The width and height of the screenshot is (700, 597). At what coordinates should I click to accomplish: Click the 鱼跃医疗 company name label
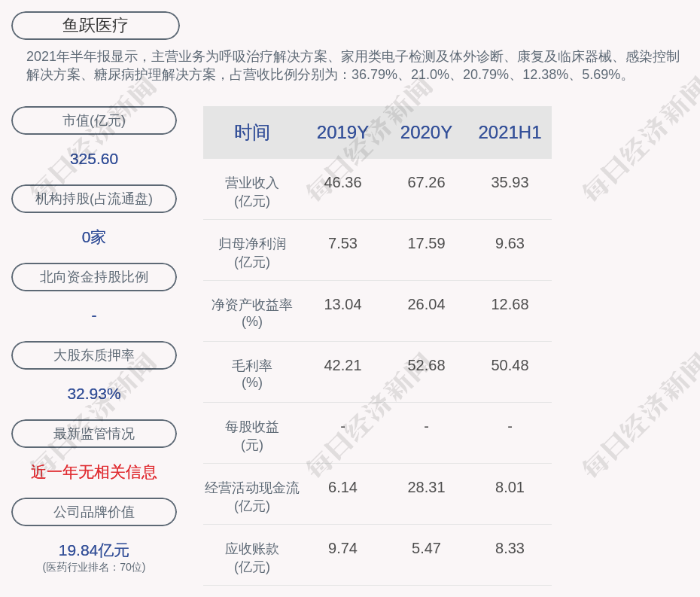coord(96,26)
